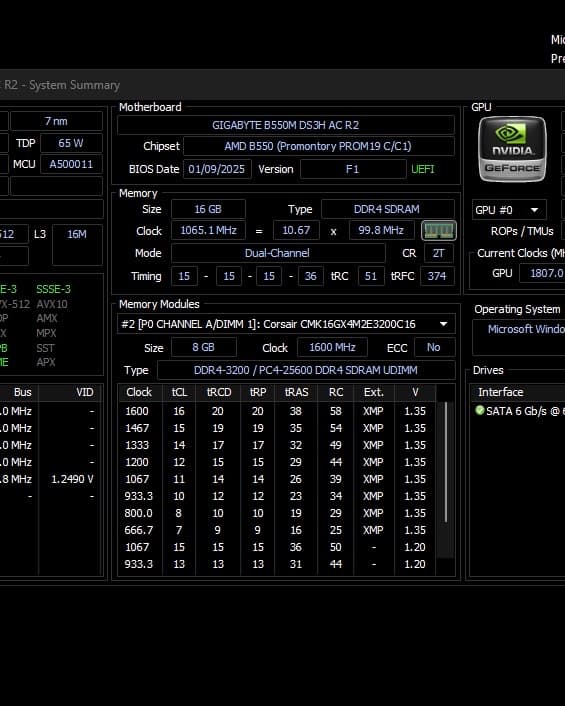
Task: Select the 1600 clock row in timings table
Action: (276, 411)
